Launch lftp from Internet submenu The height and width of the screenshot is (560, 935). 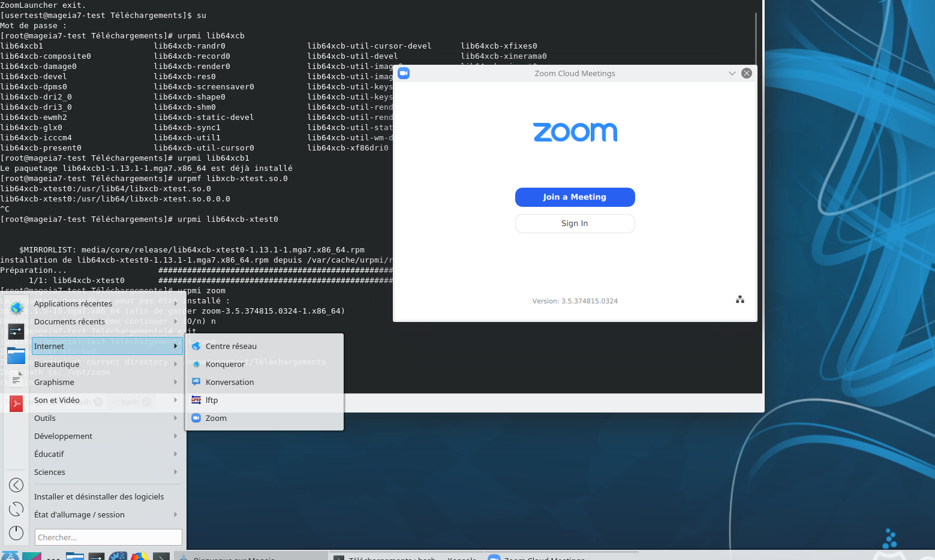click(x=264, y=400)
